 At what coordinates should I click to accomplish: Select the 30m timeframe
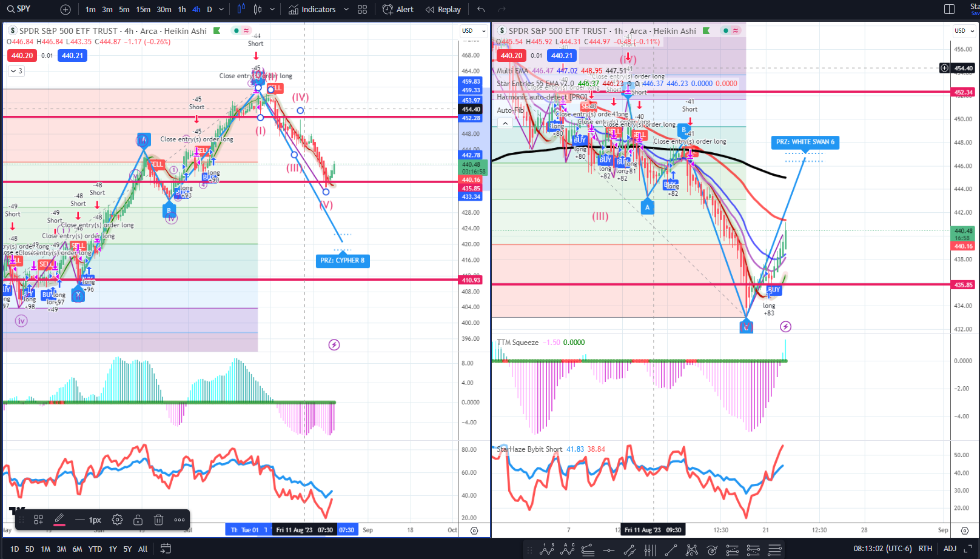[164, 10]
